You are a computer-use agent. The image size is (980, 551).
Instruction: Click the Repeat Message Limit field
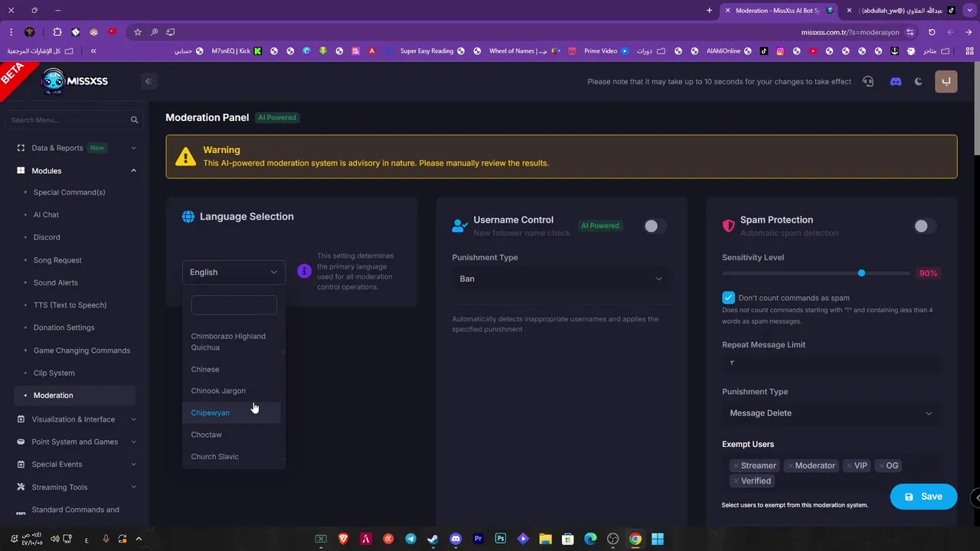tap(831, 363)
